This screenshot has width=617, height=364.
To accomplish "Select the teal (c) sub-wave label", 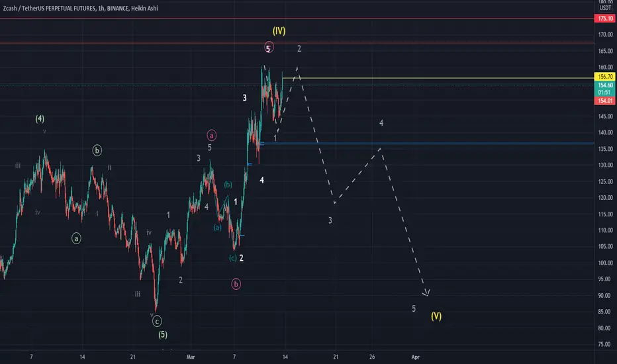I will click(x=233, y=258).
